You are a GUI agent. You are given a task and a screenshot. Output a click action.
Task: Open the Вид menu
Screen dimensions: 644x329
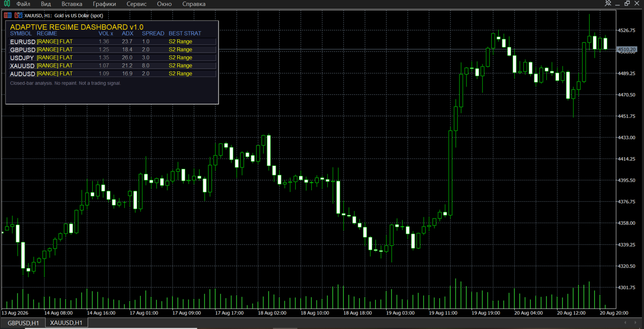[x=46, y=4]
